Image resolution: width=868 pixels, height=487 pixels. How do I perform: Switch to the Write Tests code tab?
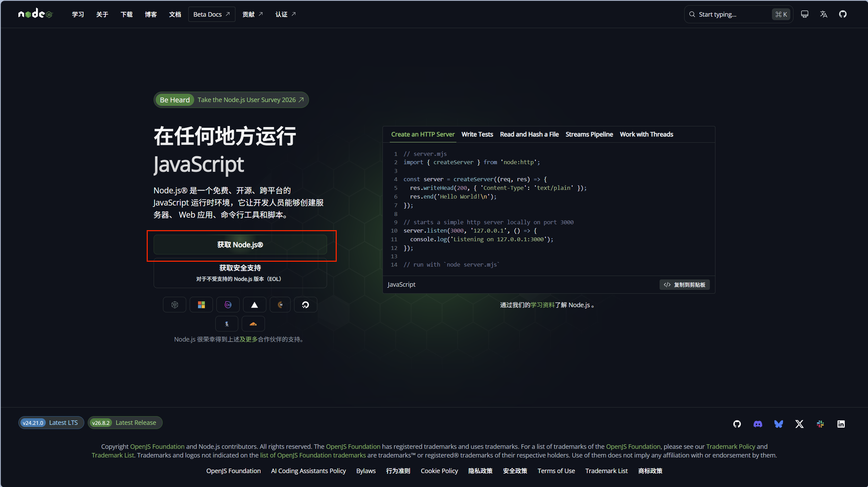point(477,134)
